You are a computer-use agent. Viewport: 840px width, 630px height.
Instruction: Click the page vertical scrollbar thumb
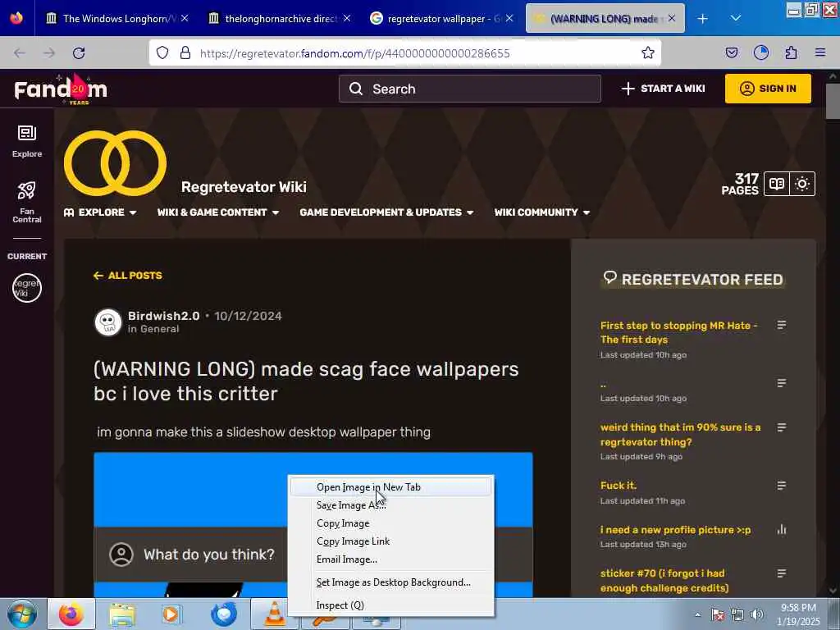pyautogui.click(x=833, y=101)
